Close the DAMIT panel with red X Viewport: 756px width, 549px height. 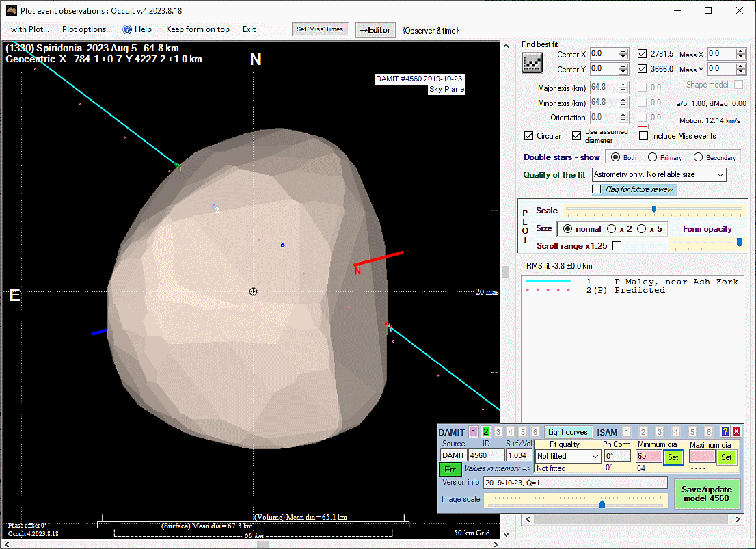pyautogui.click(x=736, y=432)
